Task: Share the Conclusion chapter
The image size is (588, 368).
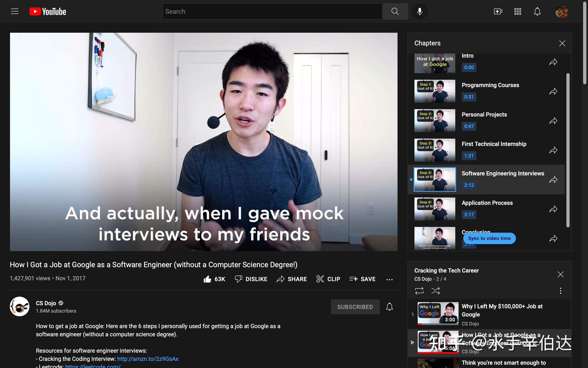Action: (553, 239)
